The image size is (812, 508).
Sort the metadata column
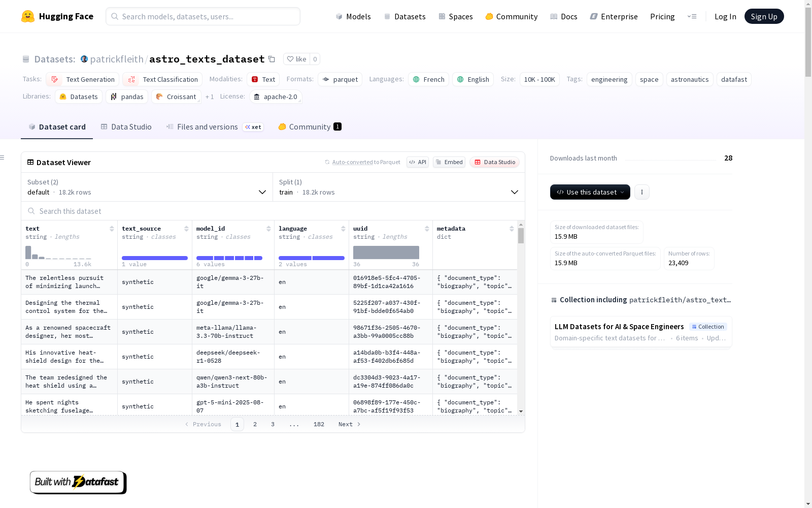512,229
